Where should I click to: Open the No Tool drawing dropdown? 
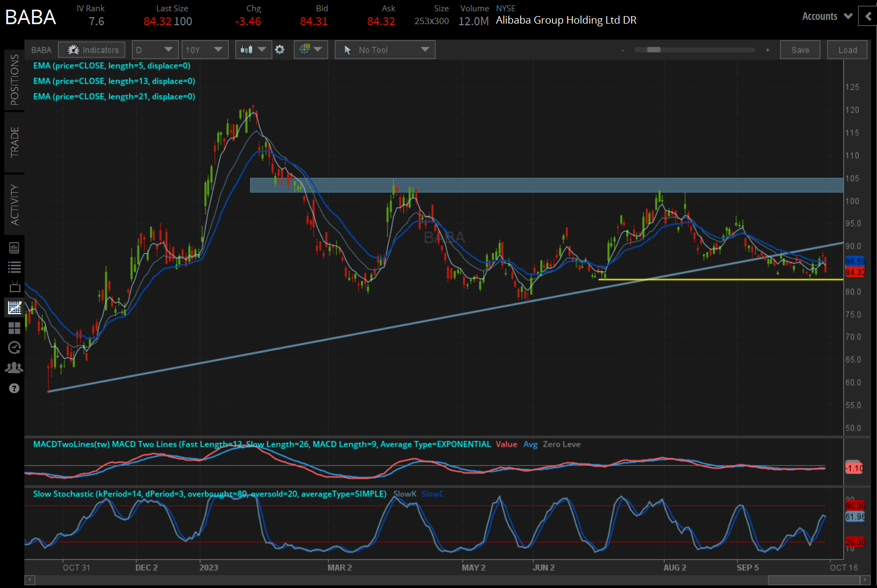[x=385, y=49]
